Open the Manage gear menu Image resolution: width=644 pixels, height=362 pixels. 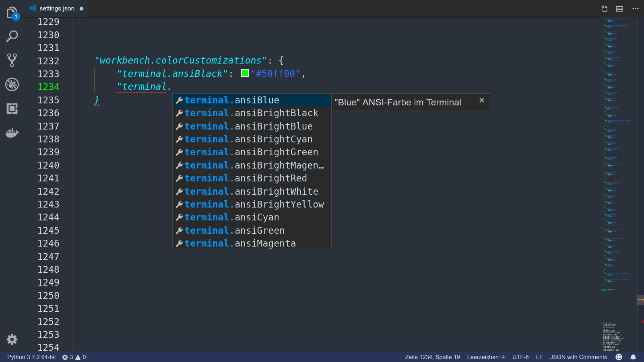[12, 339]
